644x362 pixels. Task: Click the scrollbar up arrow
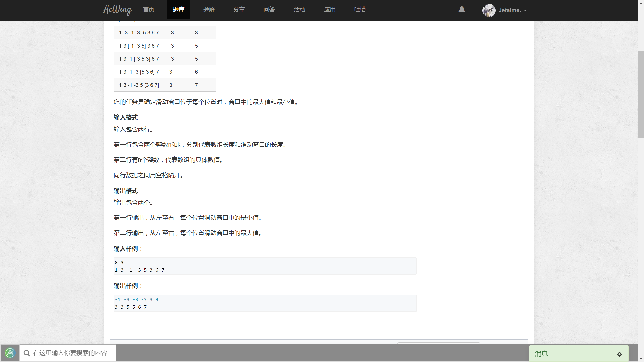641,3
